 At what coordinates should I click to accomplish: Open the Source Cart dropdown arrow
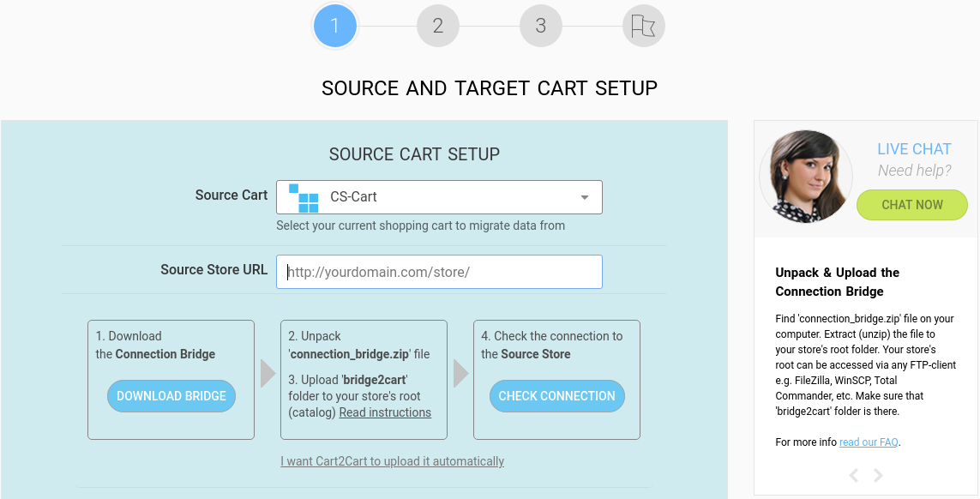tap(585, 197)
